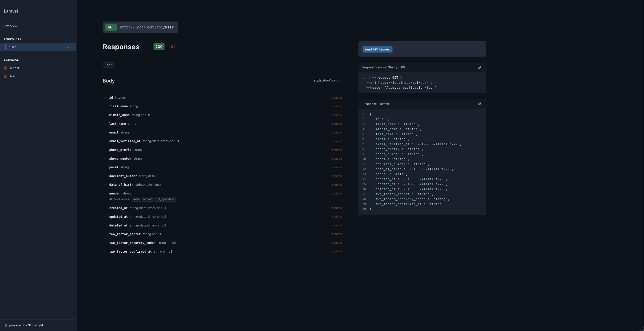644x331 pixels.
Task: Click the not_specified allowed value chip
Action: [x=165, y=199]
